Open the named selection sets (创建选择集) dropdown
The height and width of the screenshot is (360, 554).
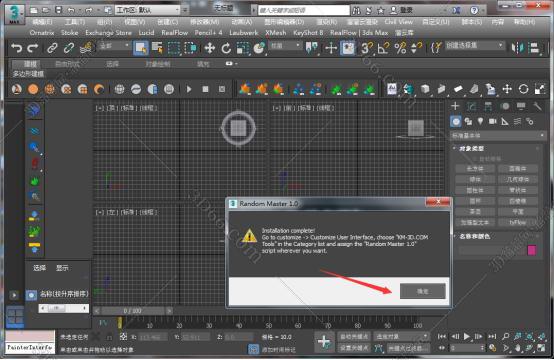point(474,46)
